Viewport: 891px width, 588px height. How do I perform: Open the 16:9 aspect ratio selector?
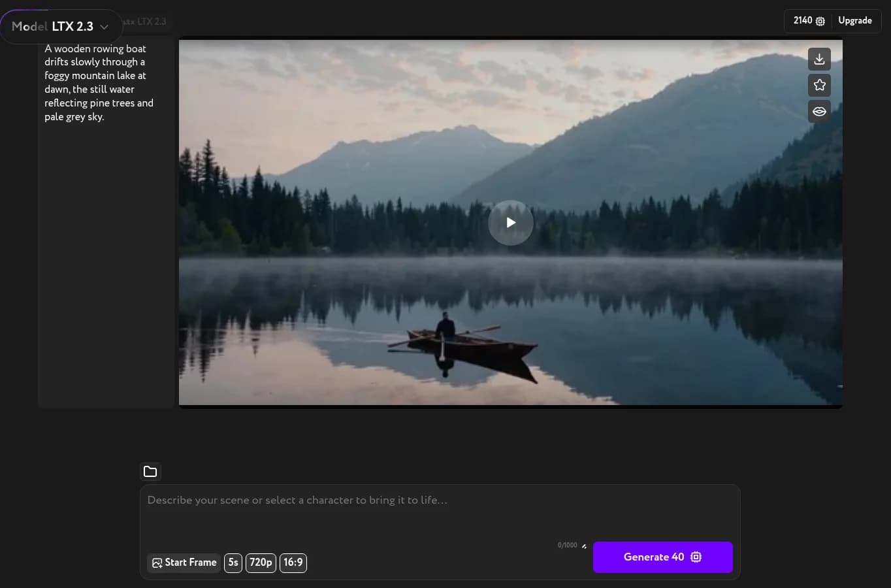click(x=293, y=563)
